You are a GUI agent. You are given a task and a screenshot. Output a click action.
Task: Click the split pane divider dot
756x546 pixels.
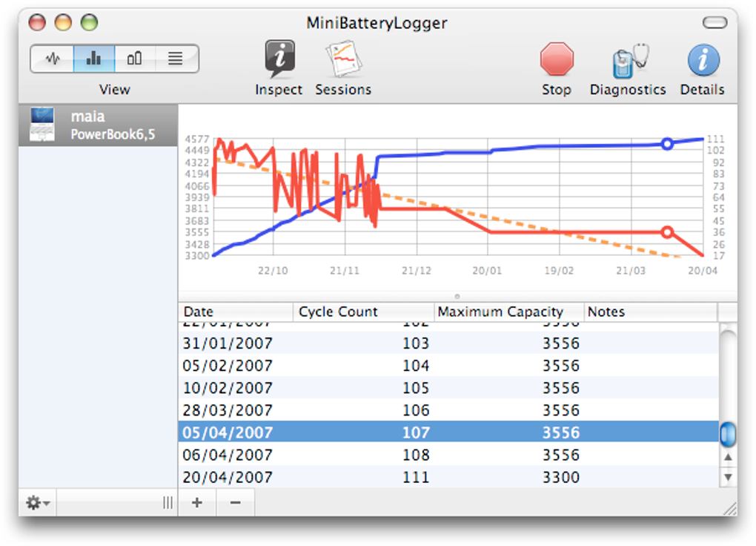[457, 297]
